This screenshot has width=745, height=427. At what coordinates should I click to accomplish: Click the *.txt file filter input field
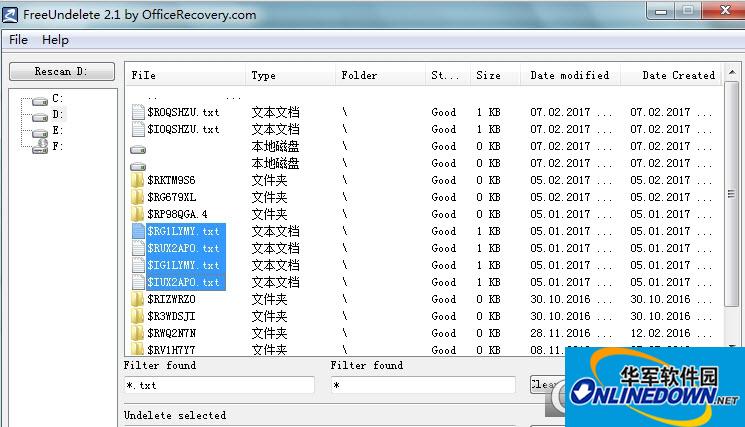click(x=219, y=385)
